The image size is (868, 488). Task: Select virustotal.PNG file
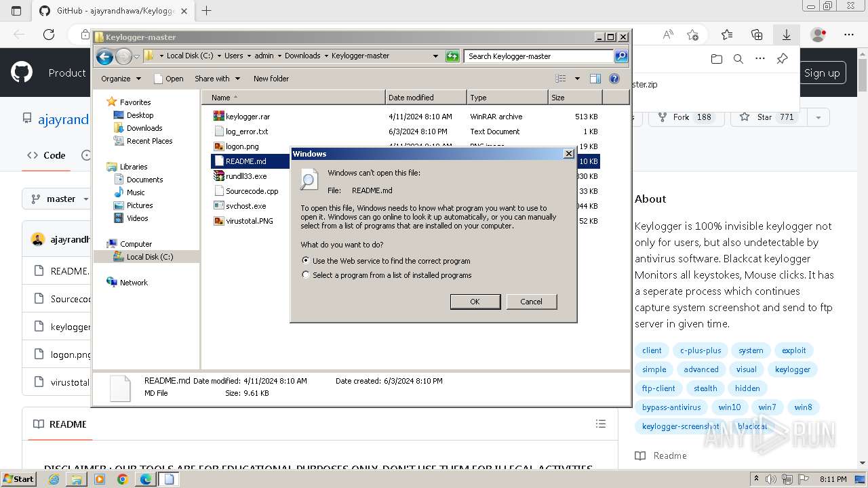[x=250, y=221]
